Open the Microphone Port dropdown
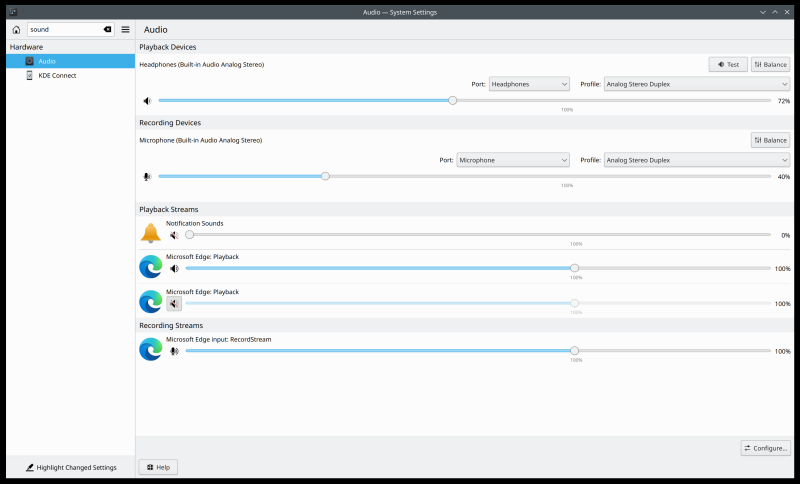Screen dimensions: 800x484 [x=513, y=160]
